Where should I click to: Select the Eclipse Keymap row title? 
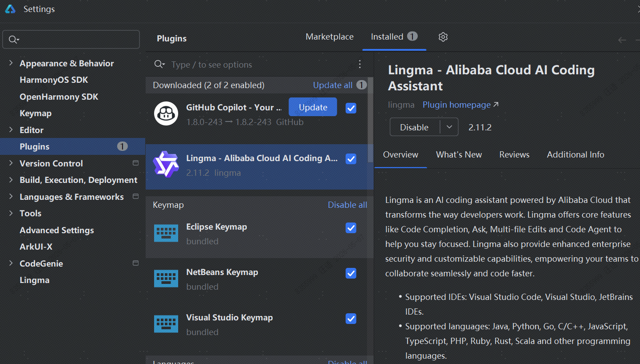[x=216, y=226]
